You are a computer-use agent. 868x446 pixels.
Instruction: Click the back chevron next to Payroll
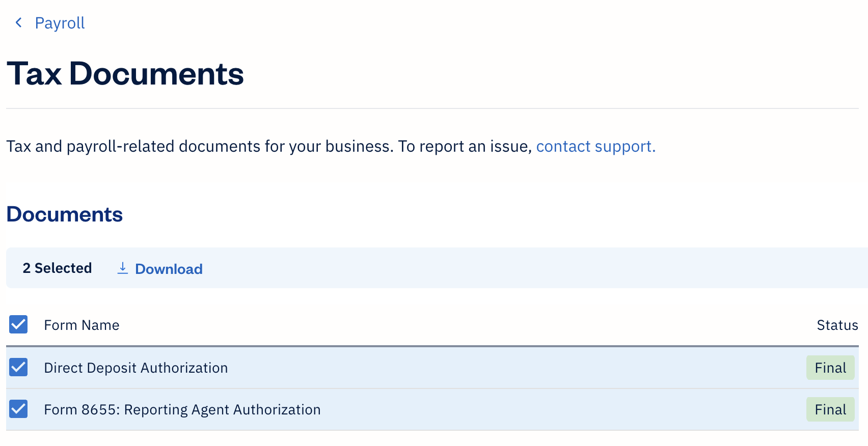(18, 22)
